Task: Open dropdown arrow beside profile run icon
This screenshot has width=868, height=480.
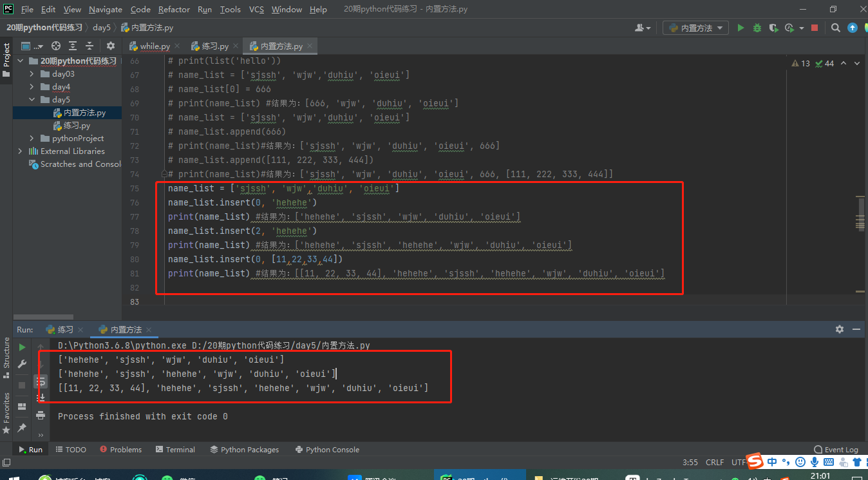Action: pyautogui.click(x=802, y=28)
